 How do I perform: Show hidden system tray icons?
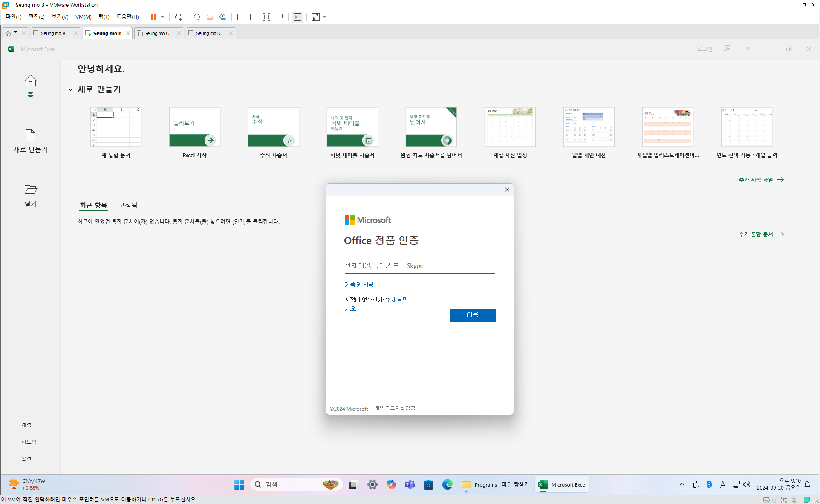pyautogui.click(x=682, y=484)
